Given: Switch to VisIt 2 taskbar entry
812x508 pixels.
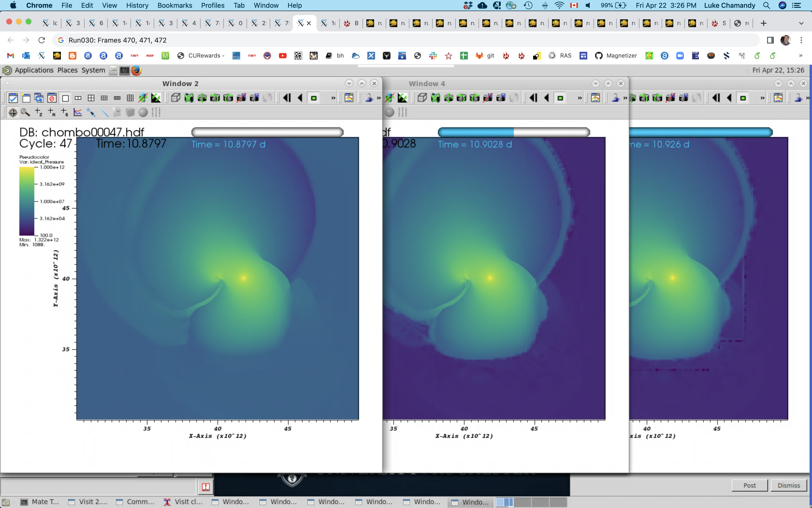Looking at the screenshot, I should (x=88, y=502).
